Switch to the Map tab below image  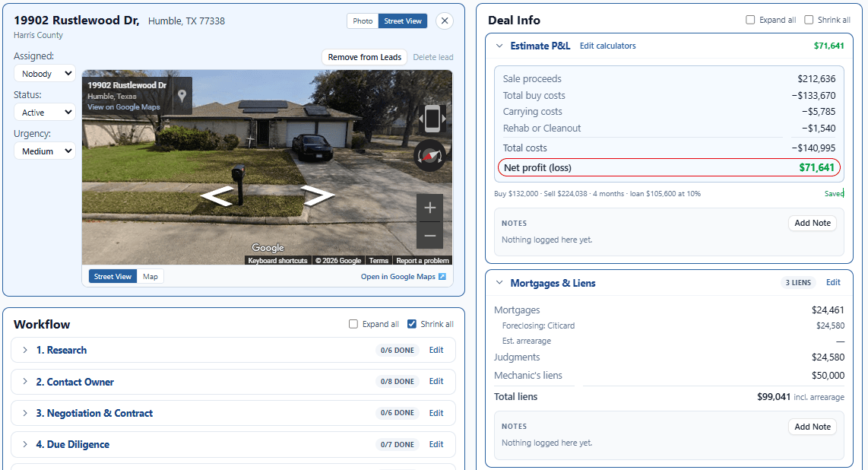tap(150, 276)
